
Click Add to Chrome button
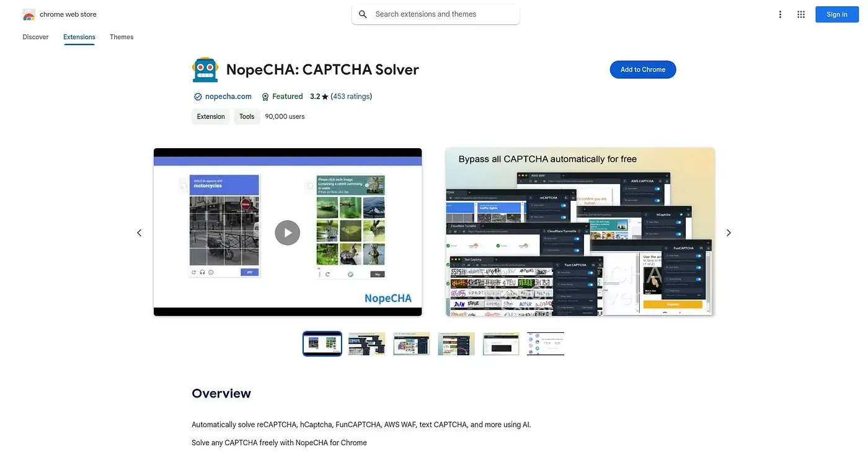click(x=643, y=69)
